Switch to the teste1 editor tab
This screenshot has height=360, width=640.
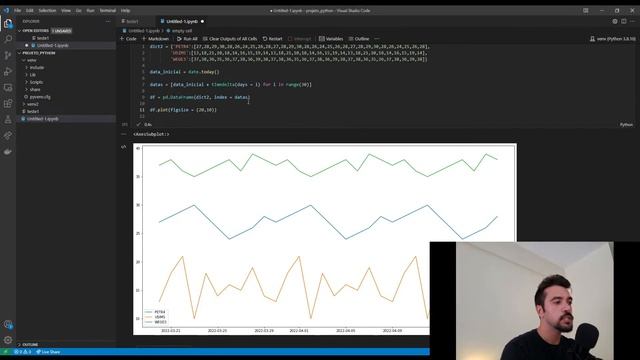click(133, 21)
